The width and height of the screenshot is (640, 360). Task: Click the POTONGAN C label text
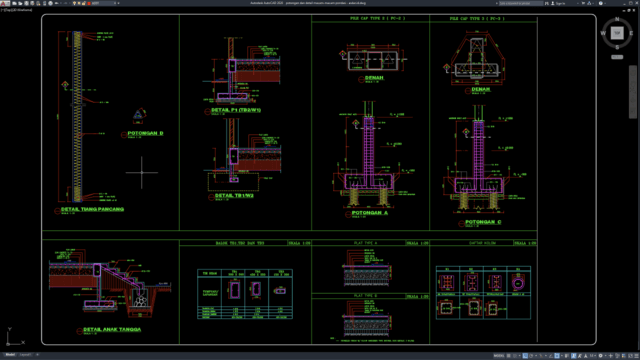click(483, 222)
